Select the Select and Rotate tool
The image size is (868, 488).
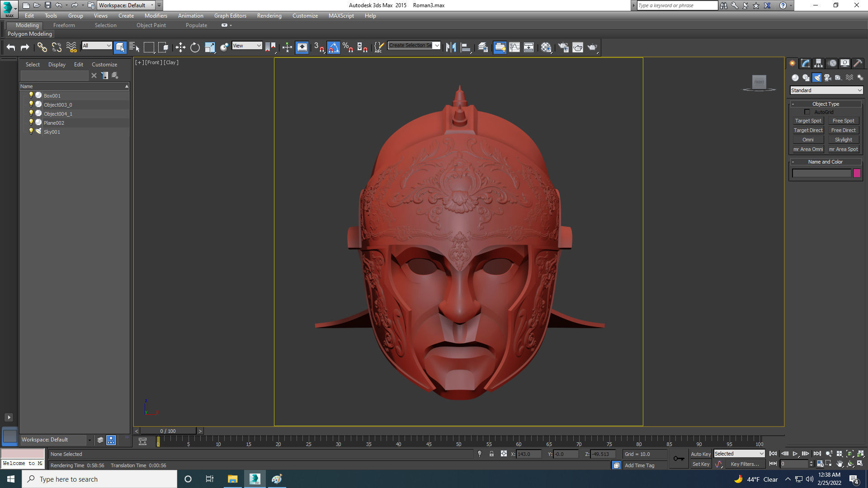[x=195, y=47]
